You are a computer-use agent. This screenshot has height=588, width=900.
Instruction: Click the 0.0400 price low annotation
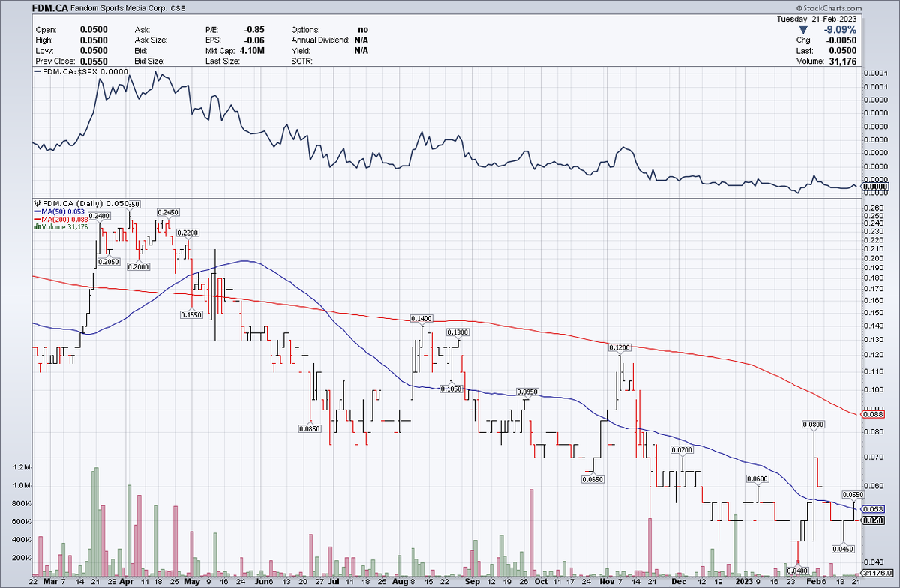pos(798,571)
